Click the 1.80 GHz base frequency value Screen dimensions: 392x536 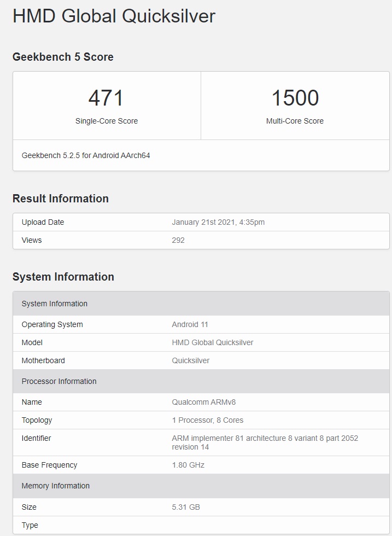188,465
